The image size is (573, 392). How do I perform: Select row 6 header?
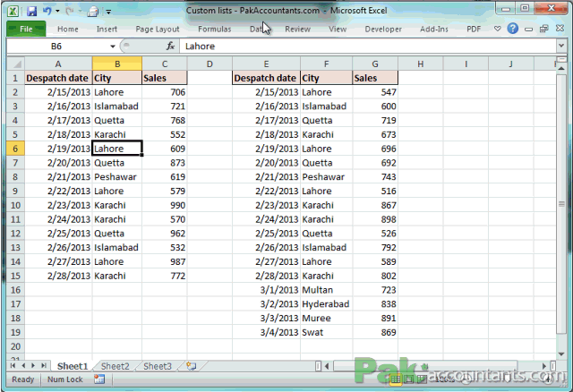click(15, 149)
